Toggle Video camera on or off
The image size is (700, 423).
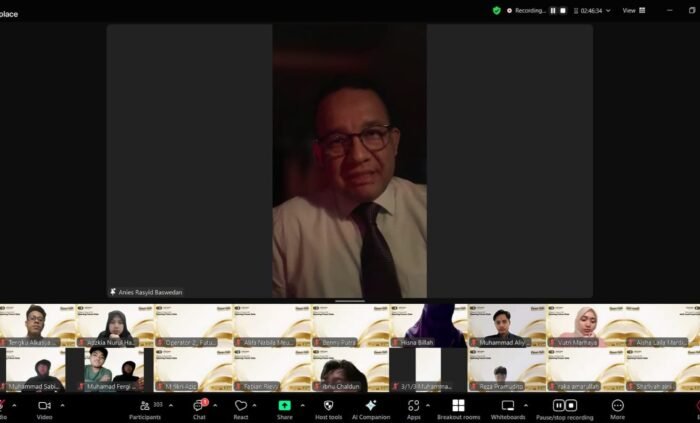44,406
